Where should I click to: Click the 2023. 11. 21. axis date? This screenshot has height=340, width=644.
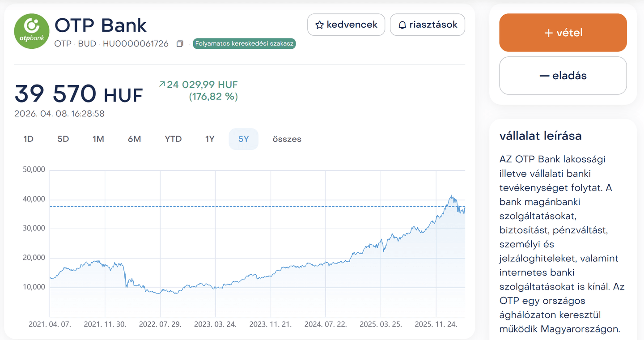(271, 324)
